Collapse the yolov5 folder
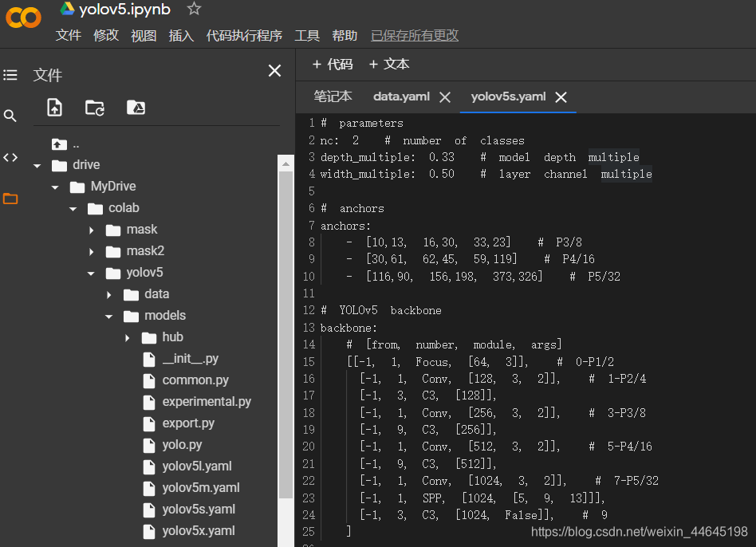 [x=91, y=273]
